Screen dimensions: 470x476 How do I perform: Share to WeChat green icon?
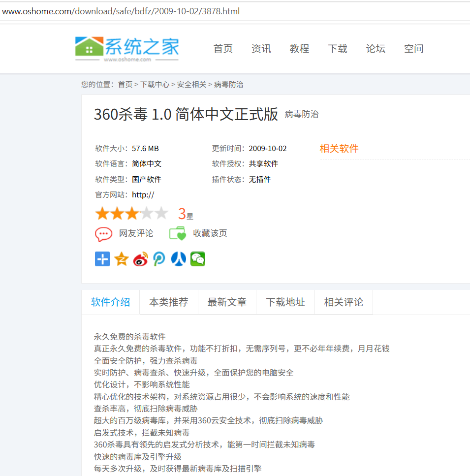click(198, 259)
